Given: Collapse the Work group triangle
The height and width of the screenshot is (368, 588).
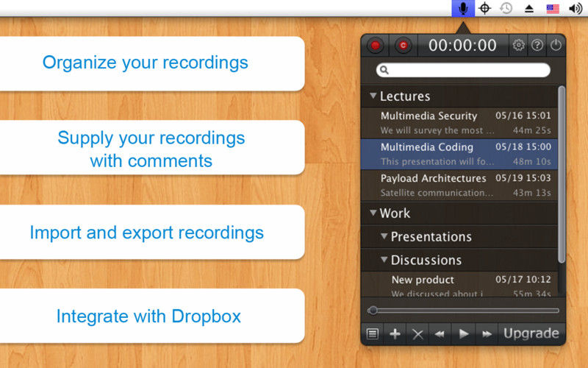Looking at the screenshot, I should [373, 213].
